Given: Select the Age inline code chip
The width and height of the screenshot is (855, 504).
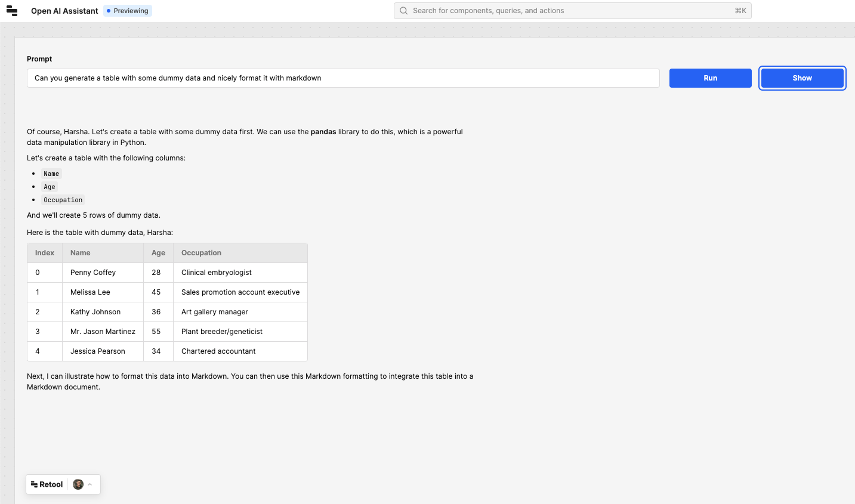Looking at the screenshot, I should 49,187.
